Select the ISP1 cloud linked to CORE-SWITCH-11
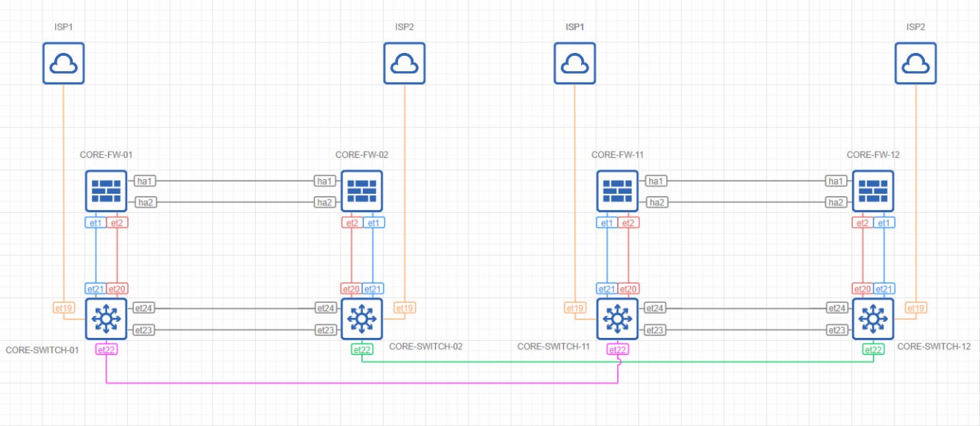Image resolution: width=980 pixels, height=426 pixels. click(x=575, y=63)
